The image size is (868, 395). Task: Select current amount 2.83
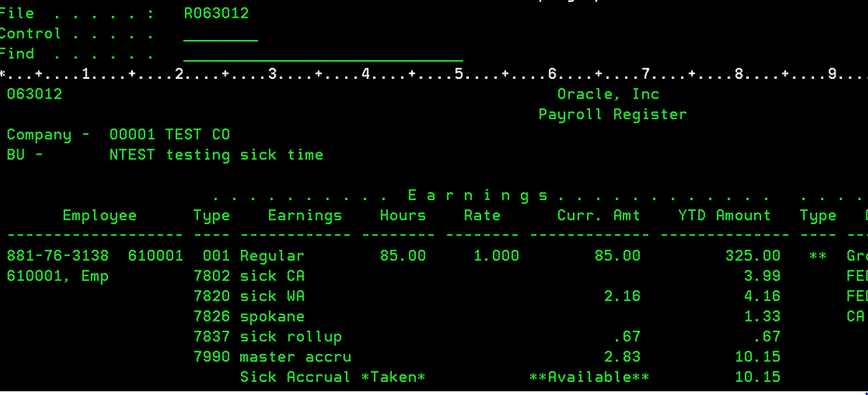coord(622,358)
